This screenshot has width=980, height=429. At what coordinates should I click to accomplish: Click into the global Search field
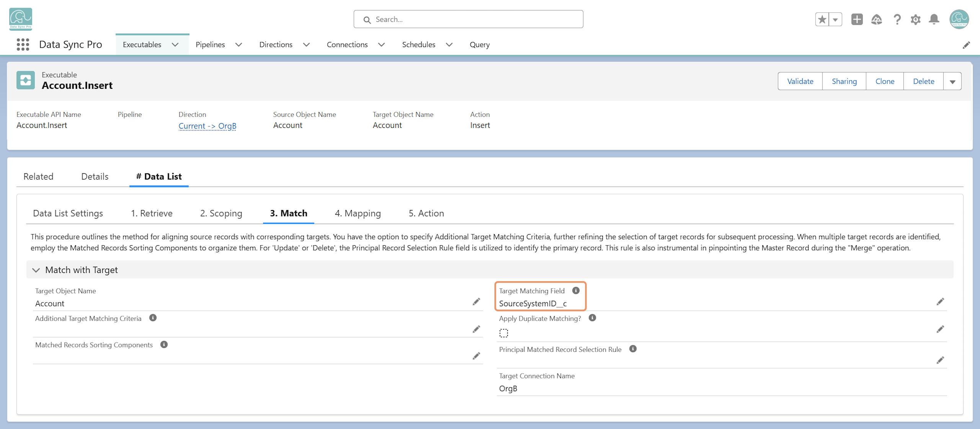(468, 19)
